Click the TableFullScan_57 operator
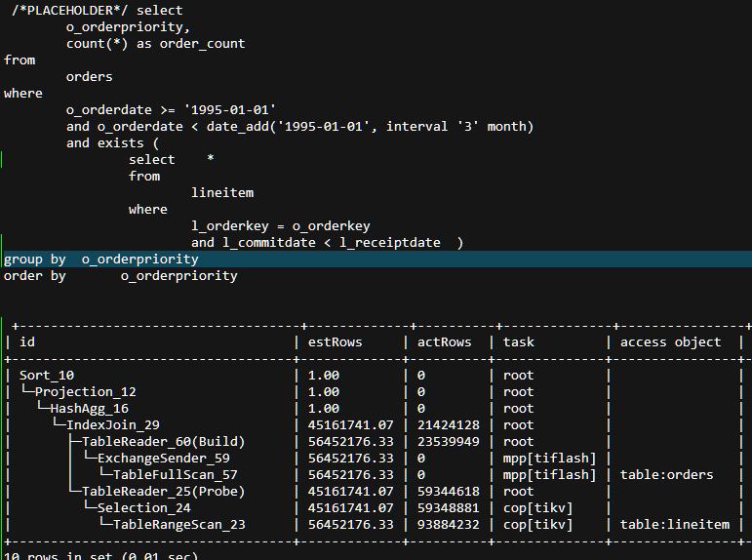Viewport: 752px width, 560px height. pos(175,474)
